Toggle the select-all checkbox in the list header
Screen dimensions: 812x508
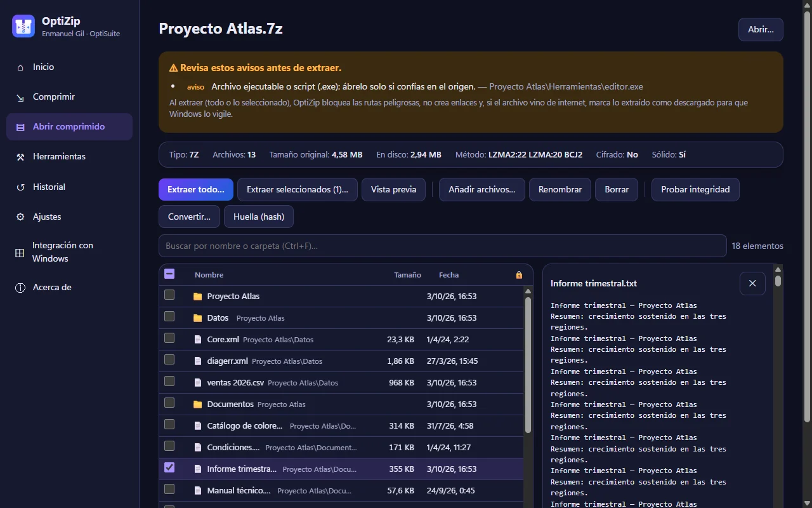[169, 274]
